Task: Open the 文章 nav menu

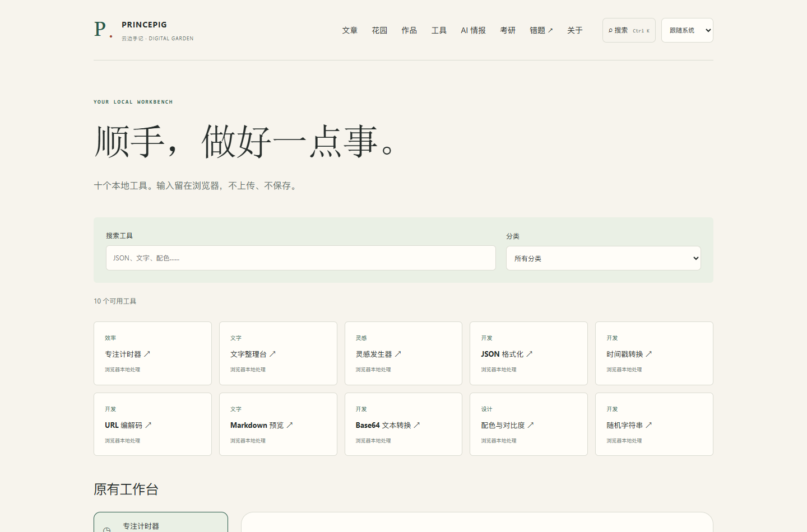Action: [350, 30]
